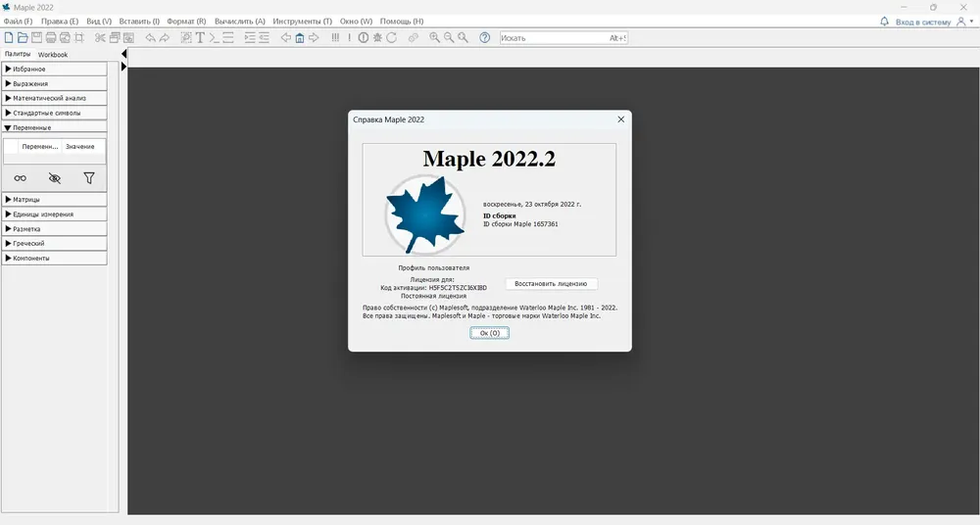
Task: Toggle the crossed-out eye icon in the variables palette
Action: [54, 178]
